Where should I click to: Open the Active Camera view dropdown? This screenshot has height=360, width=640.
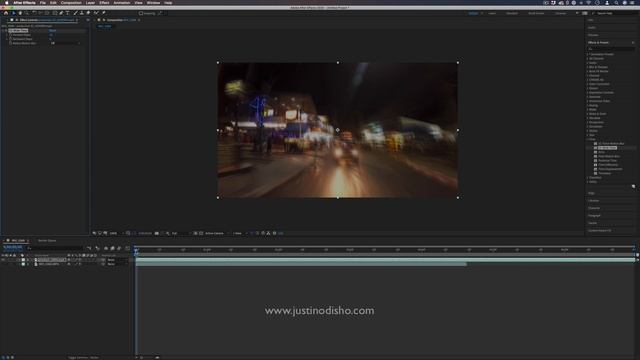pyautogui.click(x=216, y=233)
